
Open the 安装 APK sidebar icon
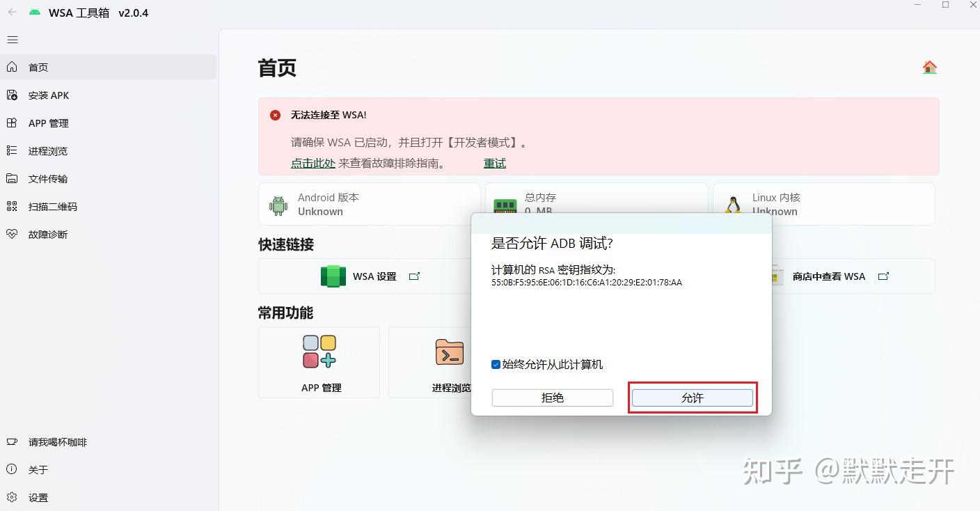coord(12,95)
